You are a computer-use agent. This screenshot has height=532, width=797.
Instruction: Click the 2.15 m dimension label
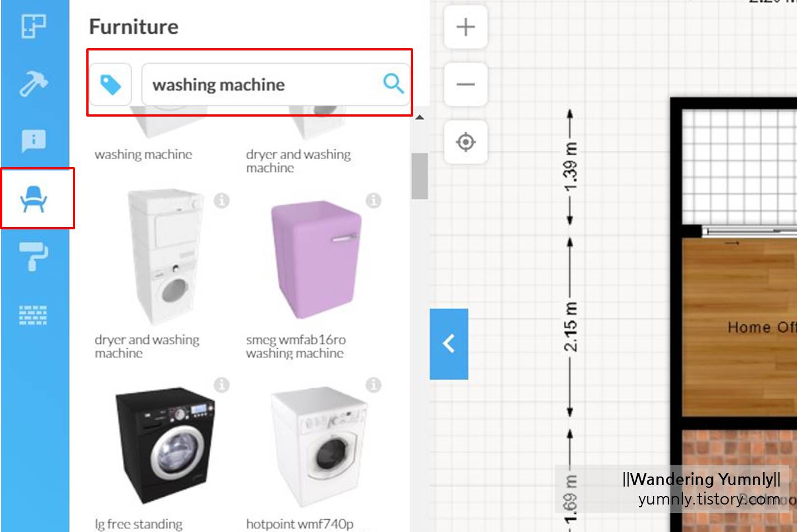click(571, 327)
